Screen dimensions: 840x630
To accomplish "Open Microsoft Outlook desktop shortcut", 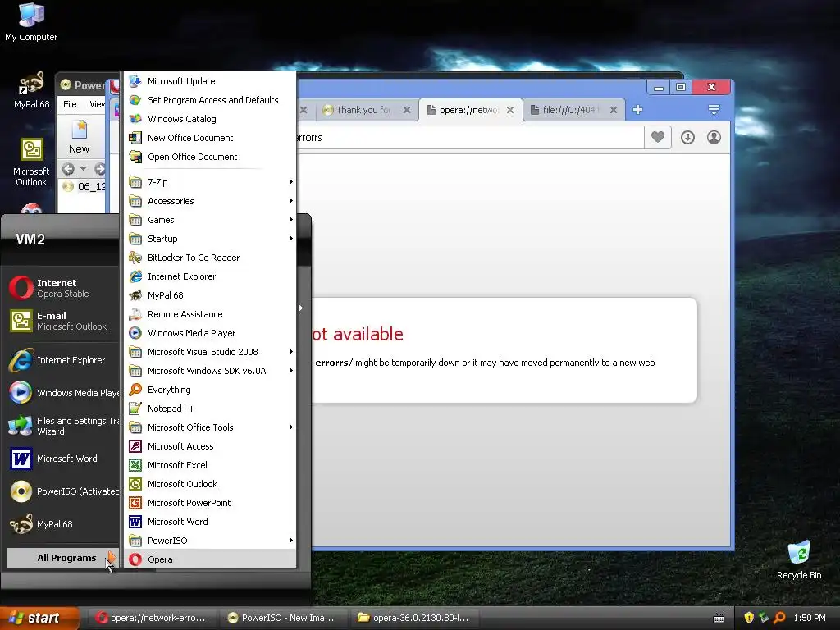I will click(x=32, y=162).
